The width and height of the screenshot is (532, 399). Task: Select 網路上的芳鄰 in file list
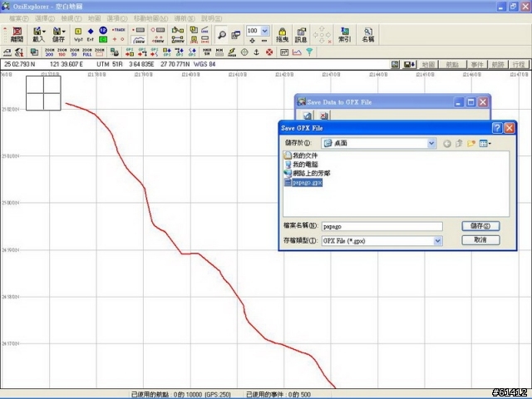click(307, 174)
